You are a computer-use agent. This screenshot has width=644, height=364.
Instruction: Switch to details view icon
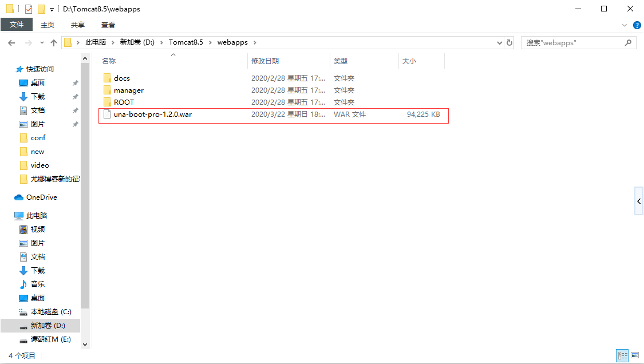623,355
